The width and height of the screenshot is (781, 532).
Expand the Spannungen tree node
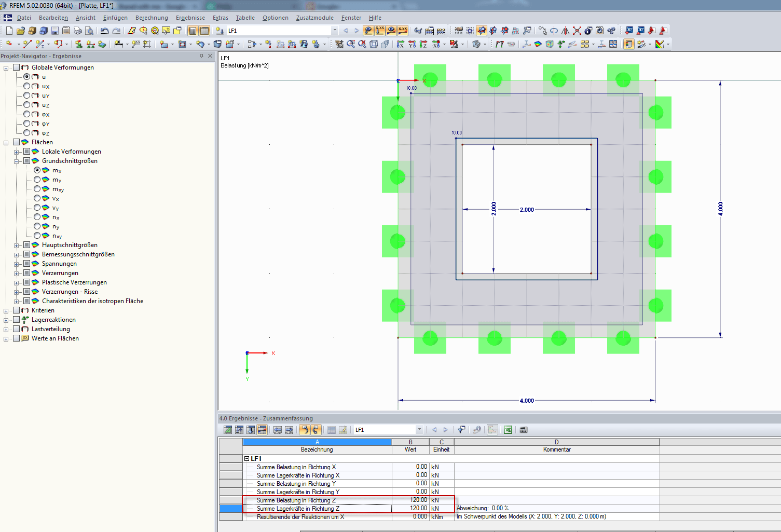(16, 264)
